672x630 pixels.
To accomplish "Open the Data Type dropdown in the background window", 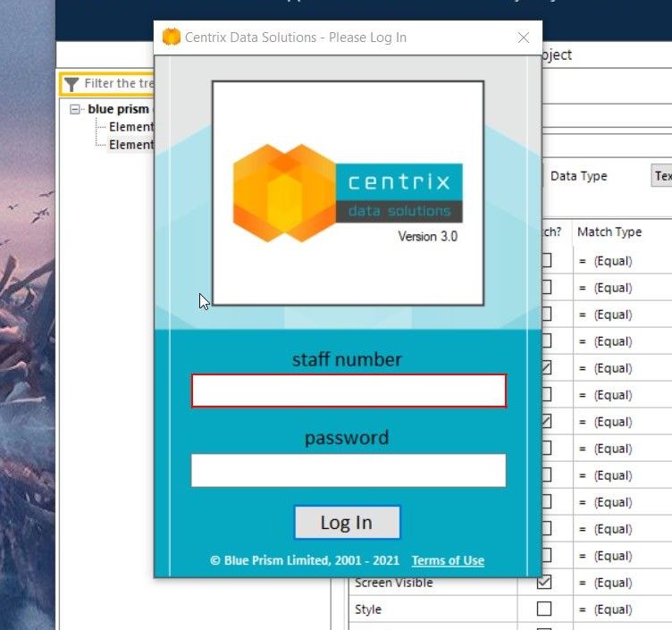I will (661, 175).
